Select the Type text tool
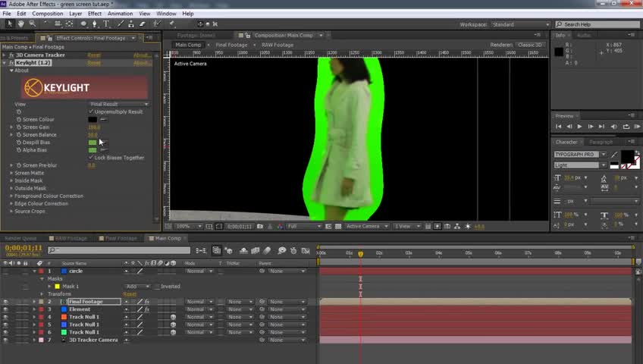The height and width of the screenshot is (364, 643). [x=106, y=24]
